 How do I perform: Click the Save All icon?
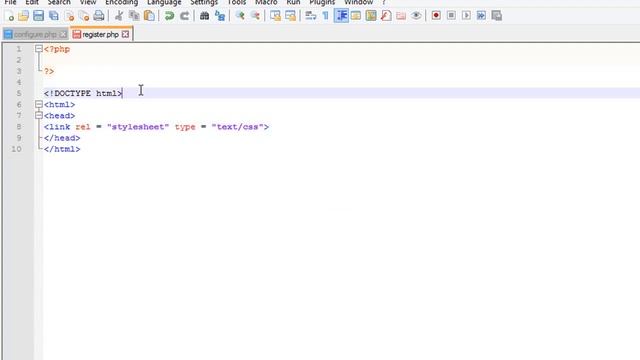click(54, 16)
